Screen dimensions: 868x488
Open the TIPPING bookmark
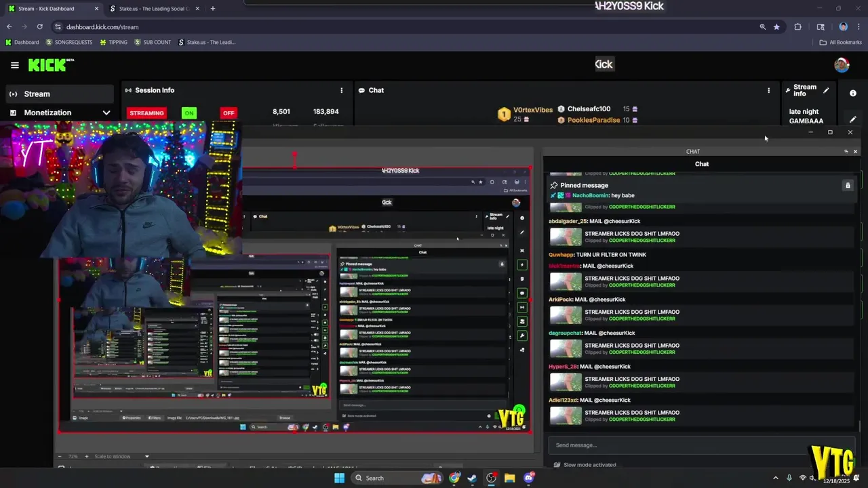coord(113,42)
